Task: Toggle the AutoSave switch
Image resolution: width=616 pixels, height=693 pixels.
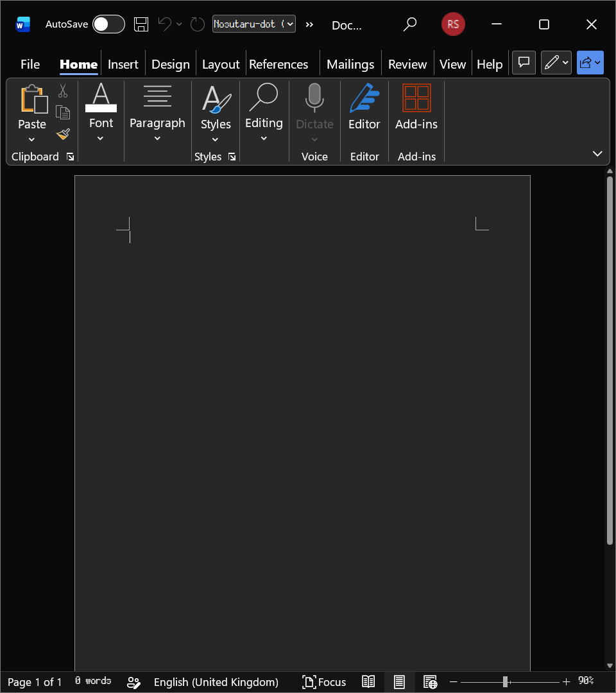Action: tap(108, 24)
